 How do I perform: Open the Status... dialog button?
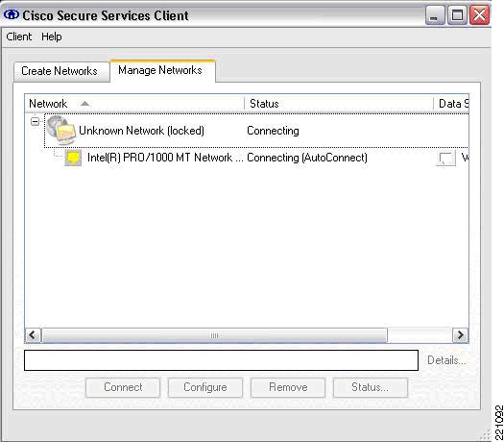tap(371, 387)
